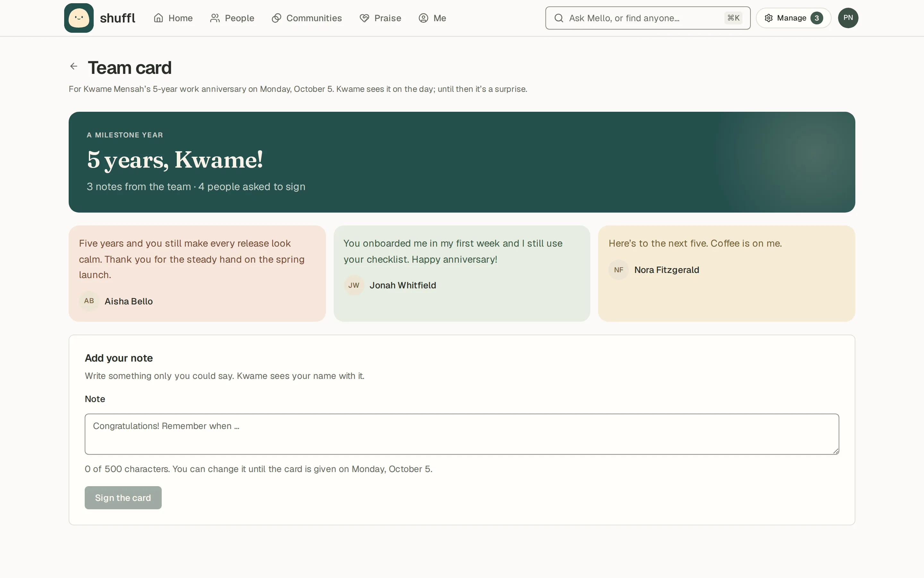Click the JW avatar on Jonah's note
This screenshot has width=924, height=578.
[x=354, y=285]
